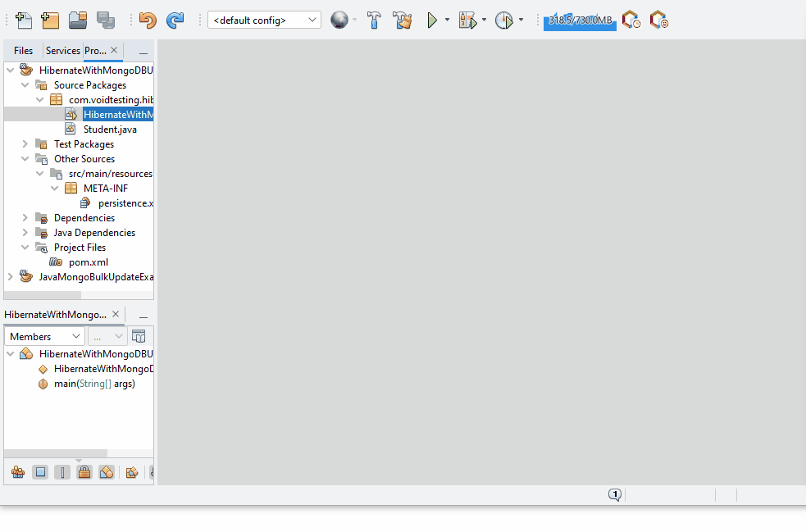This screenshot has height=532, width=806.
Task: Toggle Show Fields filter button
Action: pyautogui.click(x=40, y=472)
